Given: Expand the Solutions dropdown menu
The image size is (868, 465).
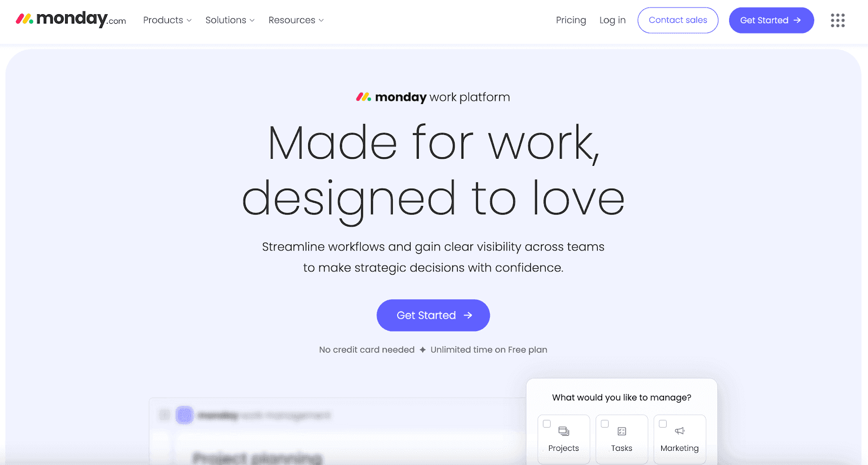Looking at the screenshot, I should 230,20.
